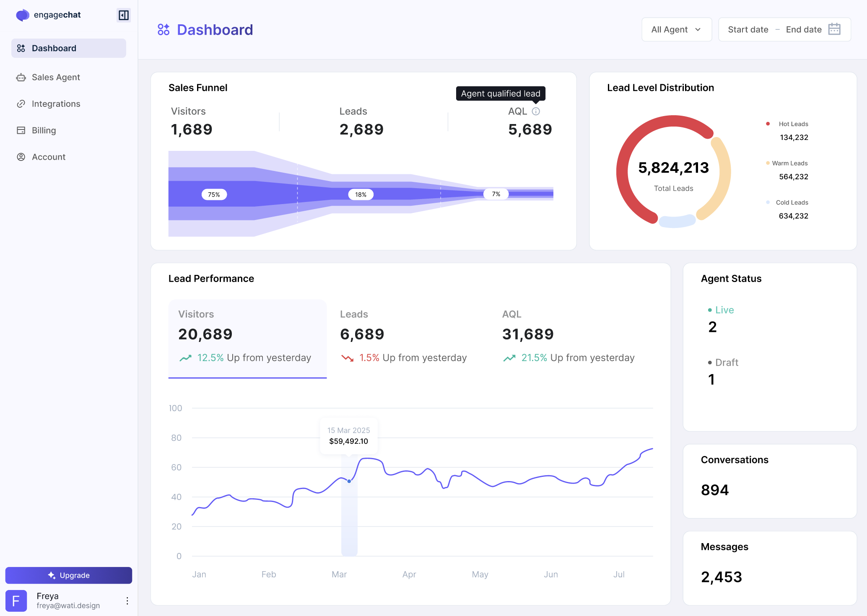
Task: Click the Integrations link icon
Action: pyautogui.click(x=21, y=104)
